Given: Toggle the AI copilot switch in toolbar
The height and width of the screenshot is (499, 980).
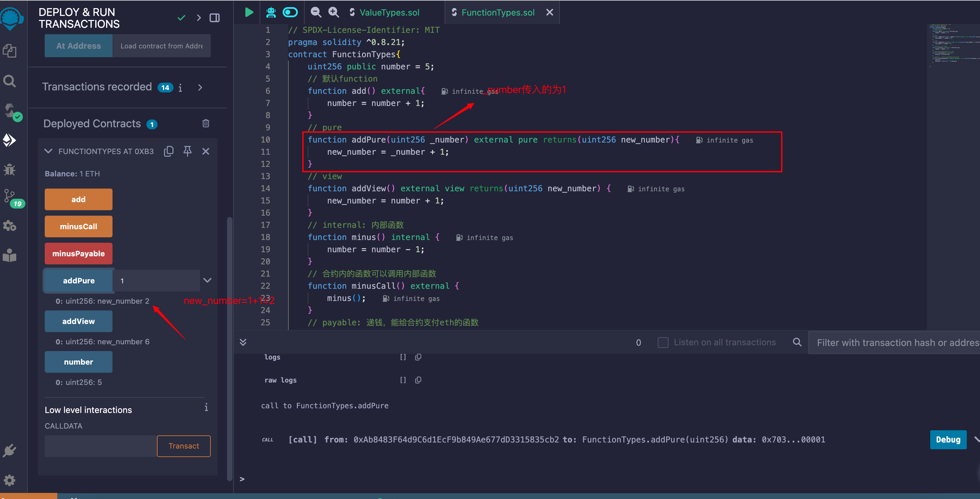Looking at the screenshot, I should (x=290, y=13).
